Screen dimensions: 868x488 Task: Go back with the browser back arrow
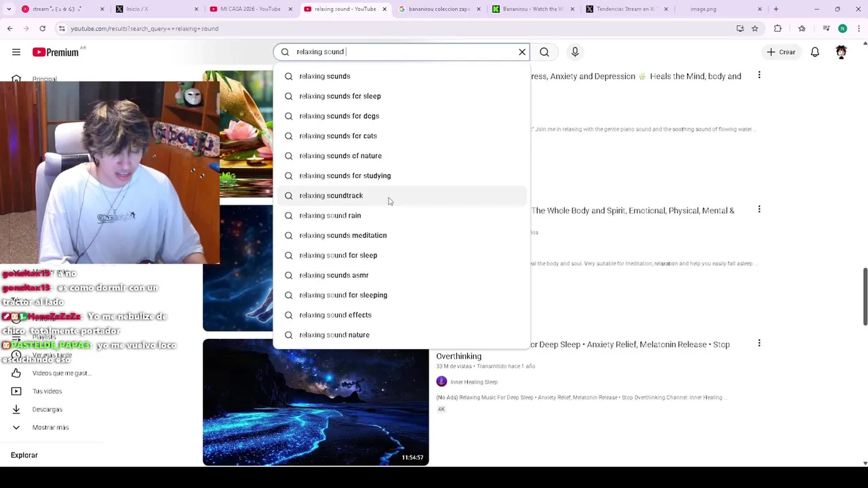9,28
